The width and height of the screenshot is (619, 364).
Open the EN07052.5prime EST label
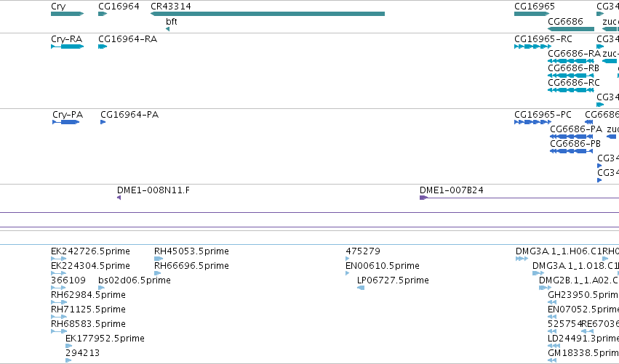click(583, 310)
